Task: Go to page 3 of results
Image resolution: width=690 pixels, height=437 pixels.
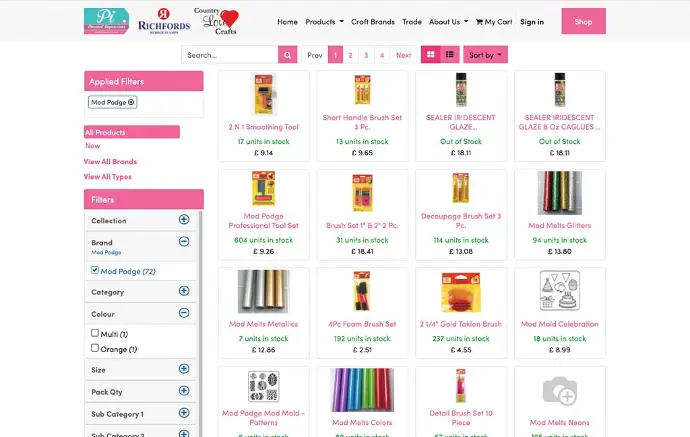Action: pyautogui.click(x=366, y=55)
